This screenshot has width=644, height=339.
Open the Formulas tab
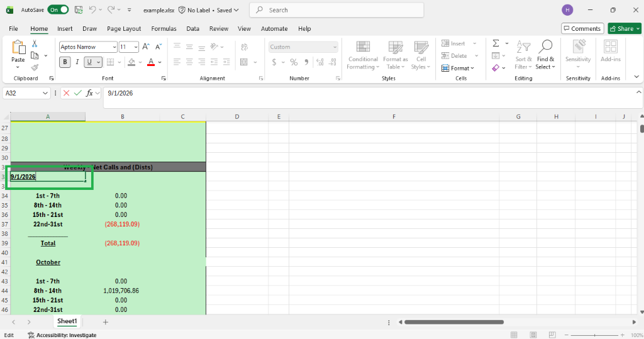coord(164,28)
